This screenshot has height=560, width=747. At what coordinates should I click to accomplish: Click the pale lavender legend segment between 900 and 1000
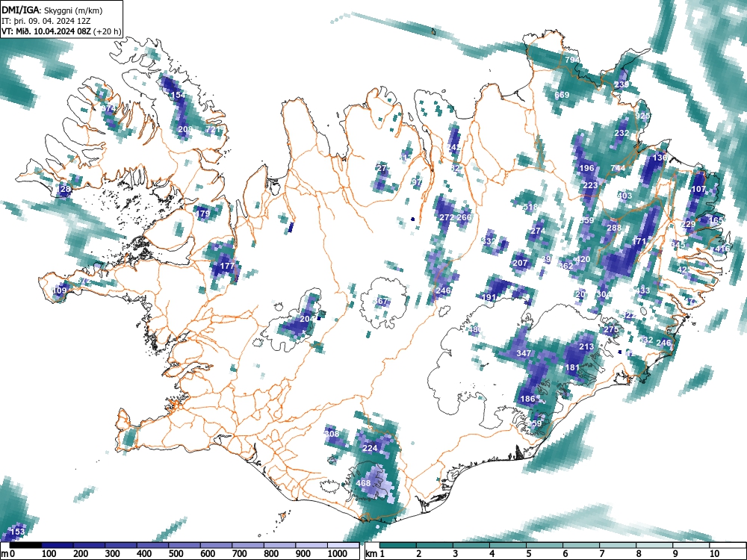coord(311,545)
